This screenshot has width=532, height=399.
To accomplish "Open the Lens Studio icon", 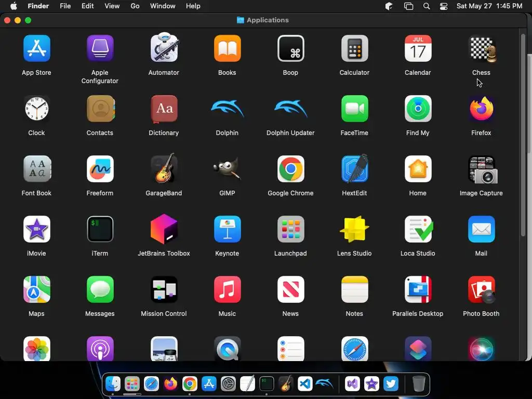I will 354,229.
